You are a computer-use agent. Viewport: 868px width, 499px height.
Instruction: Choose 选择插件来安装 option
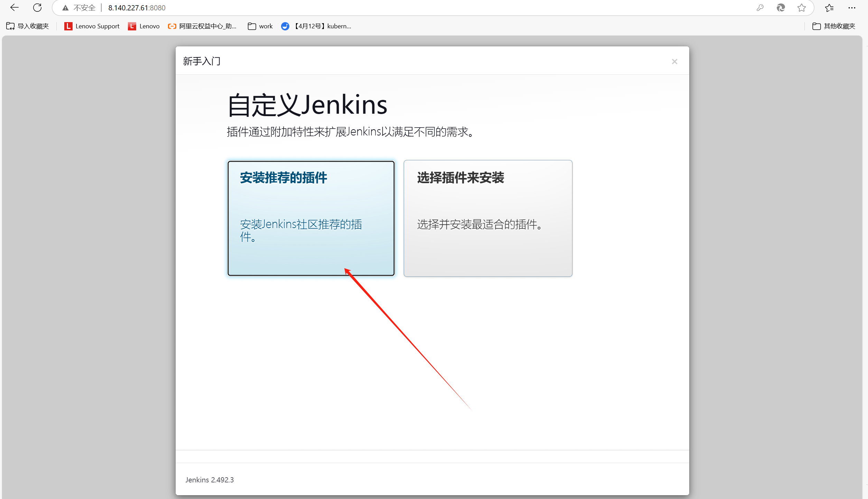[488, 218]
